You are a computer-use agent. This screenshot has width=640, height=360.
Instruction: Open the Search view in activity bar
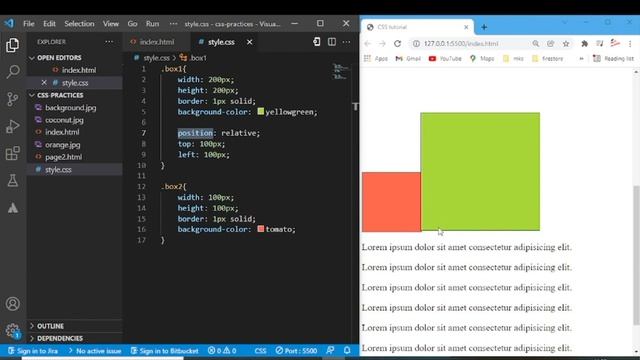[12, 72]
